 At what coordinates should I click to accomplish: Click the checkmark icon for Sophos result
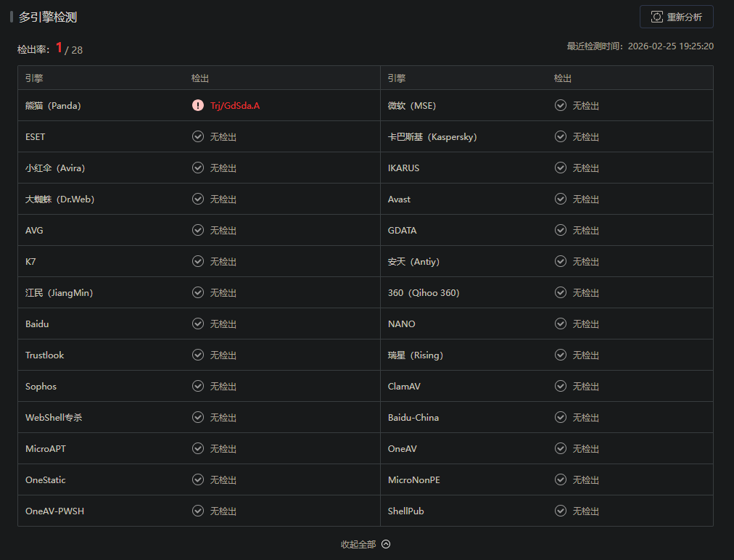[198, 387]
